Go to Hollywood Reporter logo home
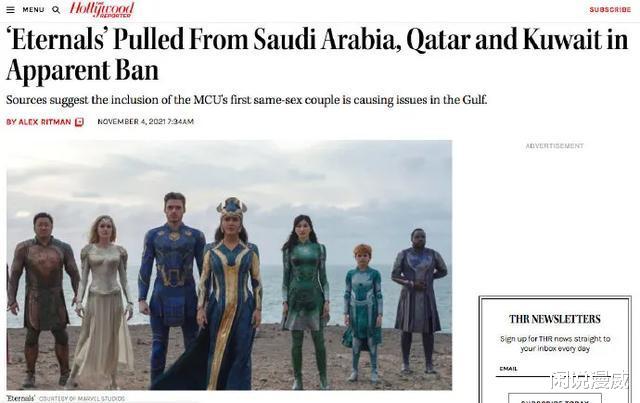The height and width of the screenshot is (403, 640). point(101,9)
